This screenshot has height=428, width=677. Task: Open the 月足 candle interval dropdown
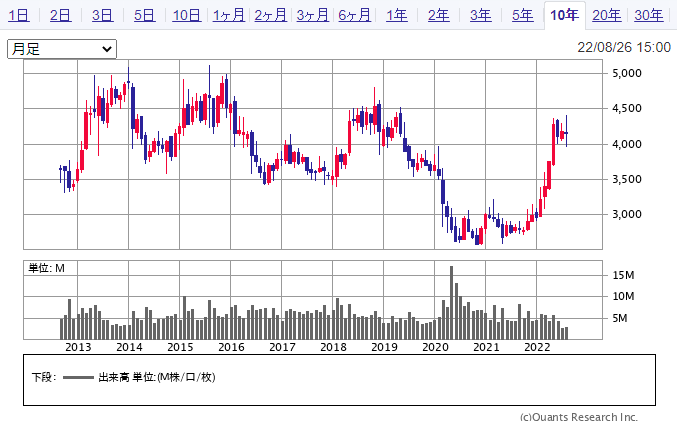(x=62, y=49)
